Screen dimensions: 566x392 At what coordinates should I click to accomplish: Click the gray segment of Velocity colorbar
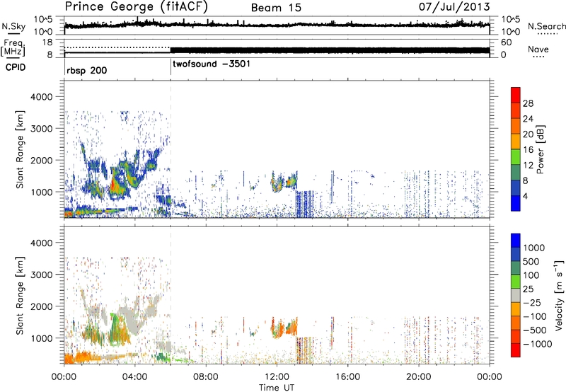516,296
